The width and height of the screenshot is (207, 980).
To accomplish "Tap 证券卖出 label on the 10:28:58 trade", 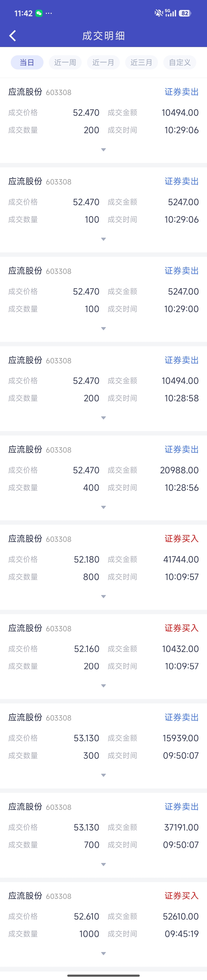I will [x=182, y=360].
